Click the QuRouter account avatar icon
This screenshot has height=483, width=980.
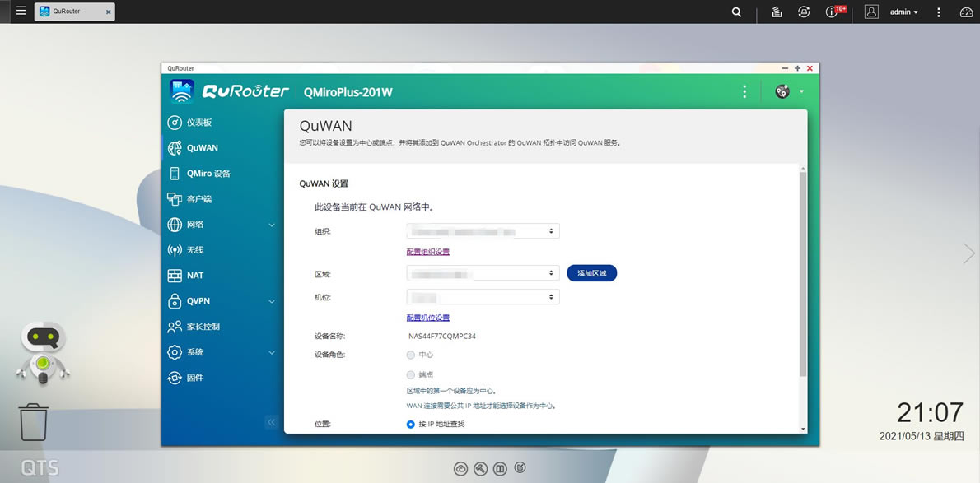pyautogui.click(x=782, y=92)
